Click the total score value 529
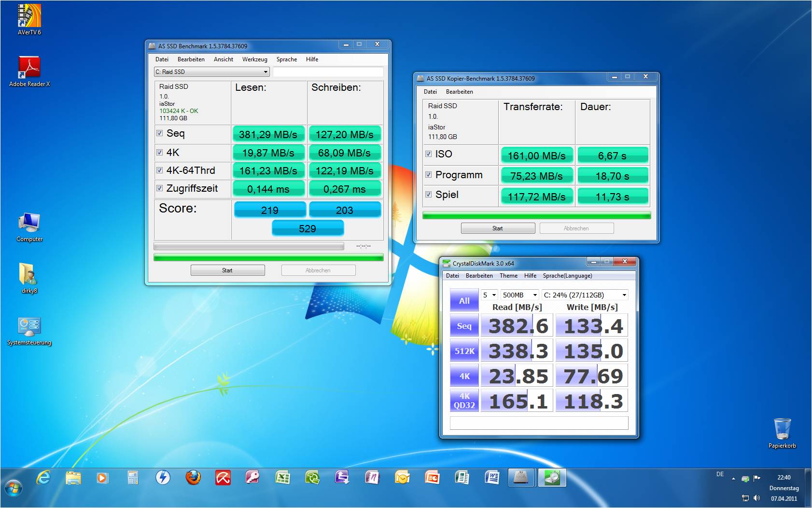Screen dimensions: 812x508 click(x=308, y=228)
